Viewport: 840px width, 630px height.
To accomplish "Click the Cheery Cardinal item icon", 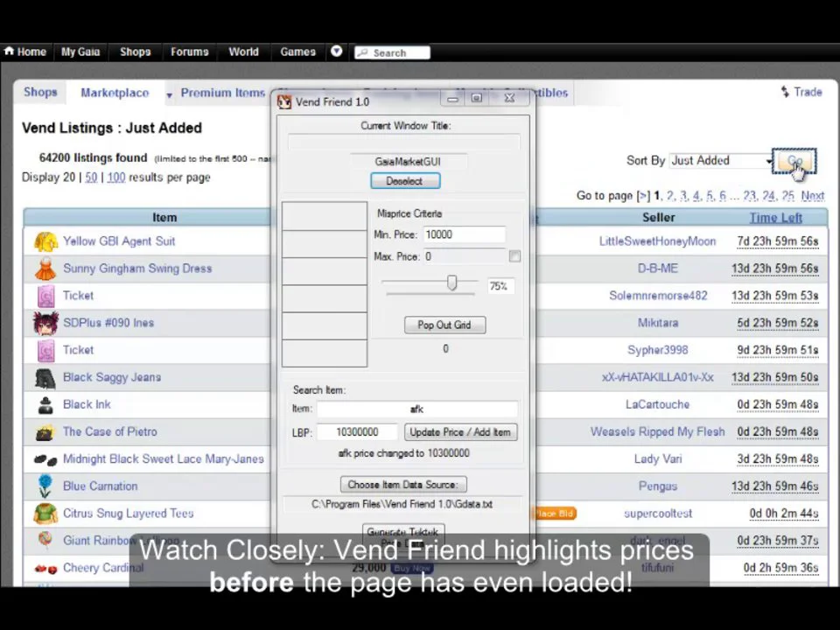I will [x=45, y=569].
